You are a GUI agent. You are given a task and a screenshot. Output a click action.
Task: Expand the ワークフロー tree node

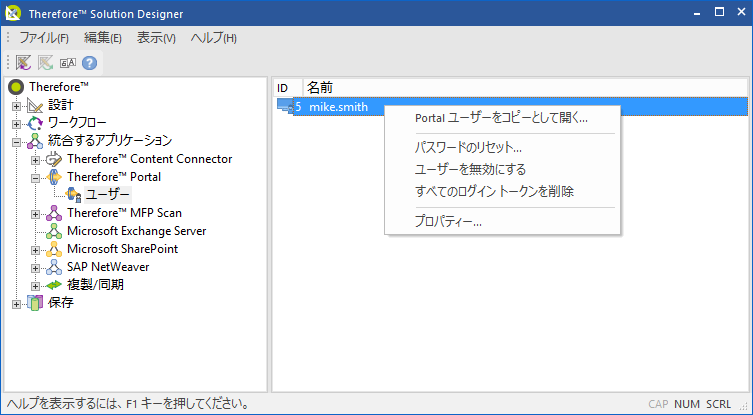click(x=17, y=124)
